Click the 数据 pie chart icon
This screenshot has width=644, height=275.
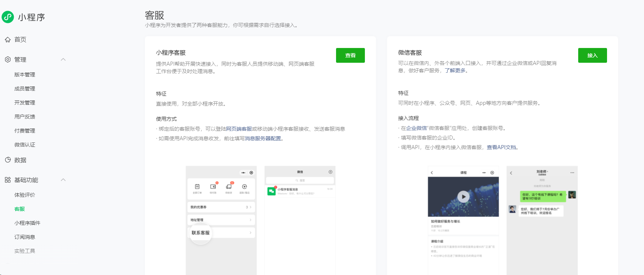pos(7,160)
